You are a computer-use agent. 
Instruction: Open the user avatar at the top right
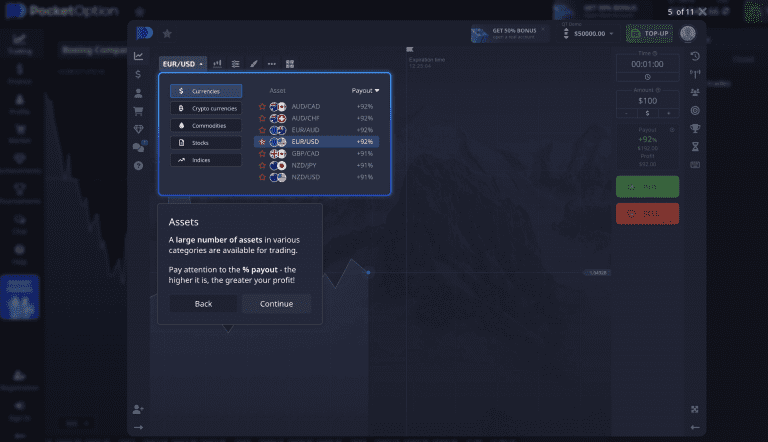point(688,33)
